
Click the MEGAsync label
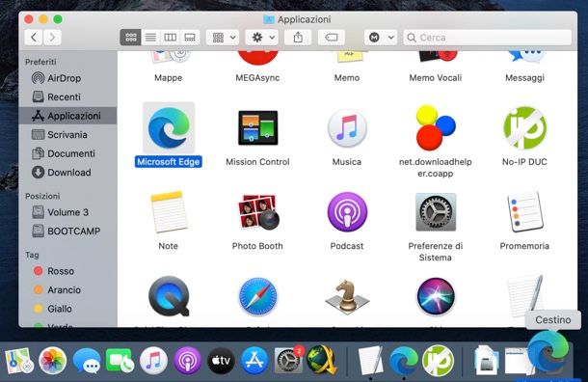(257, 78)
